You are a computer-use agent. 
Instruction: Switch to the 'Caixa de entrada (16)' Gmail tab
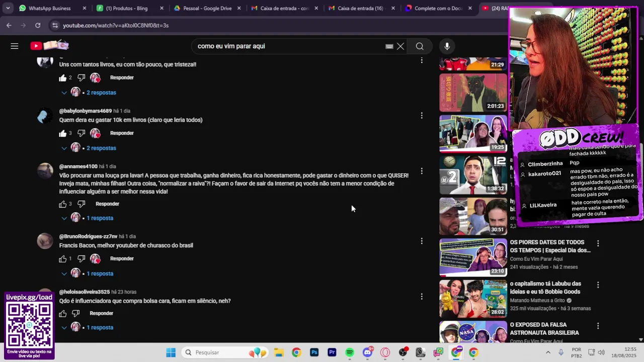point(361,8)
